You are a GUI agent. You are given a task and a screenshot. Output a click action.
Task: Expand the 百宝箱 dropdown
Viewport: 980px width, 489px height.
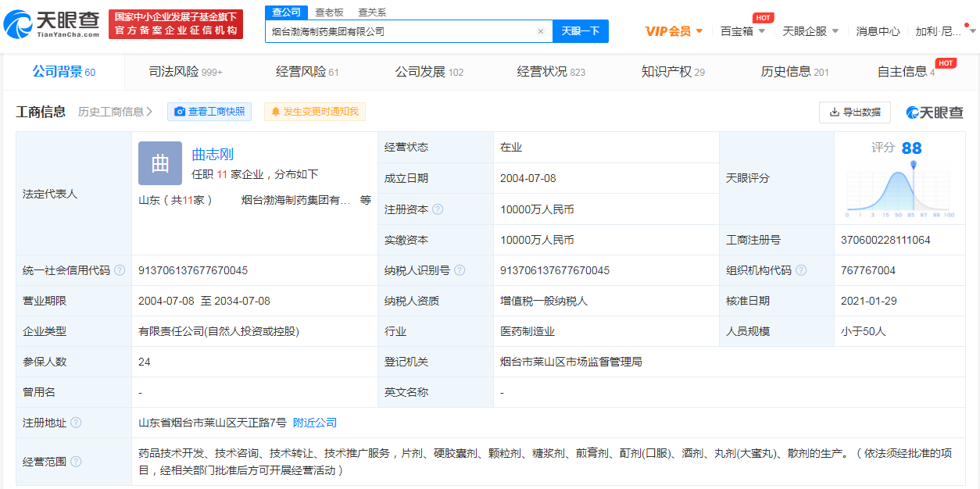[742, 30]
